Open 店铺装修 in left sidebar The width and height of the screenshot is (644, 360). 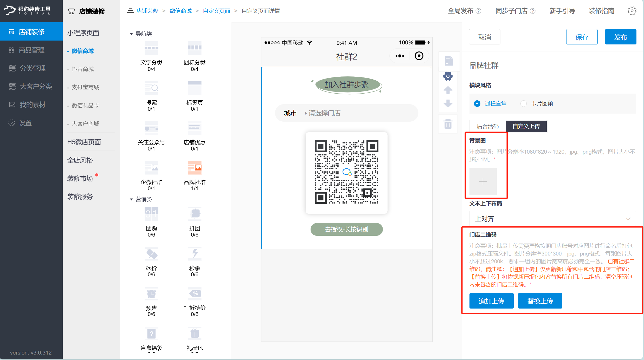pos(31,32)
